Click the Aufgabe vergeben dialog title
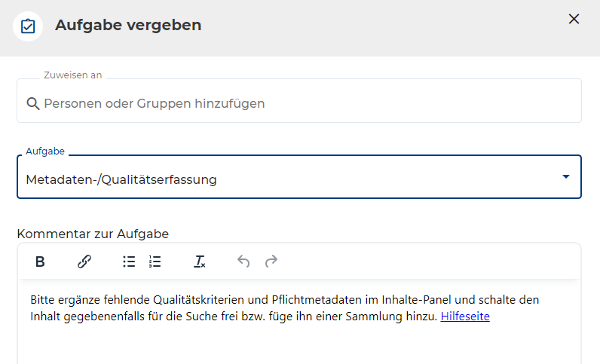The image size is (600, 364). (128, 25)
